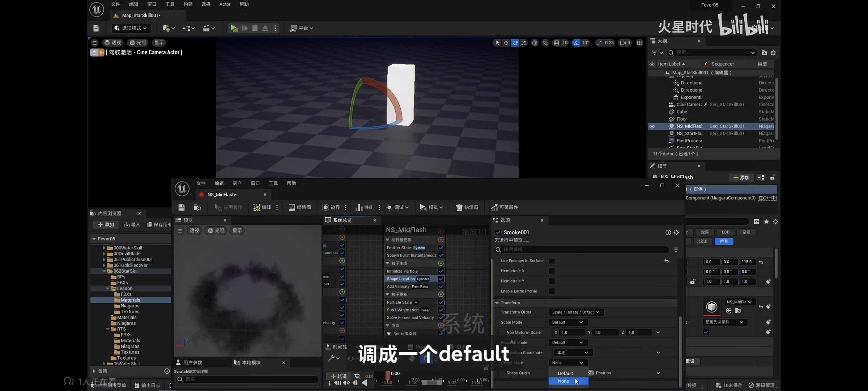Expand the 006WaterSkill folder
The width and height of the screenshot is (868, 391).
tap(104, 248)
